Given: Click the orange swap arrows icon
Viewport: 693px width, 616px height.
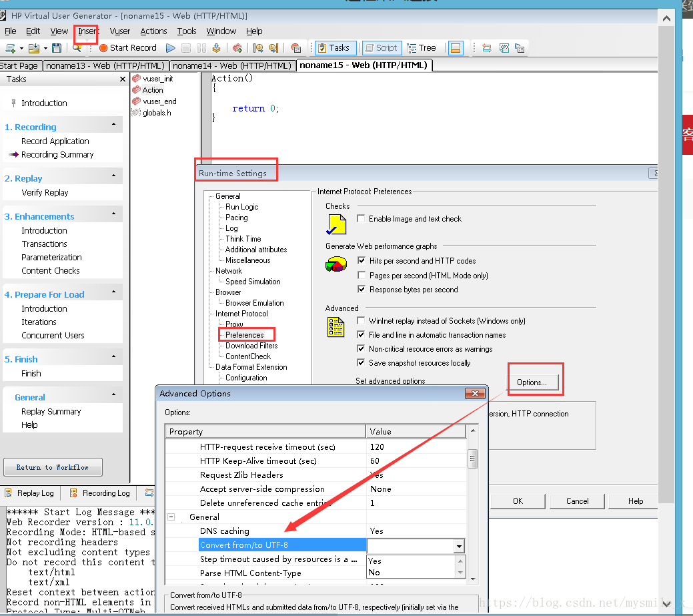Looking at the screenshot, I should (x=487, y=48).
